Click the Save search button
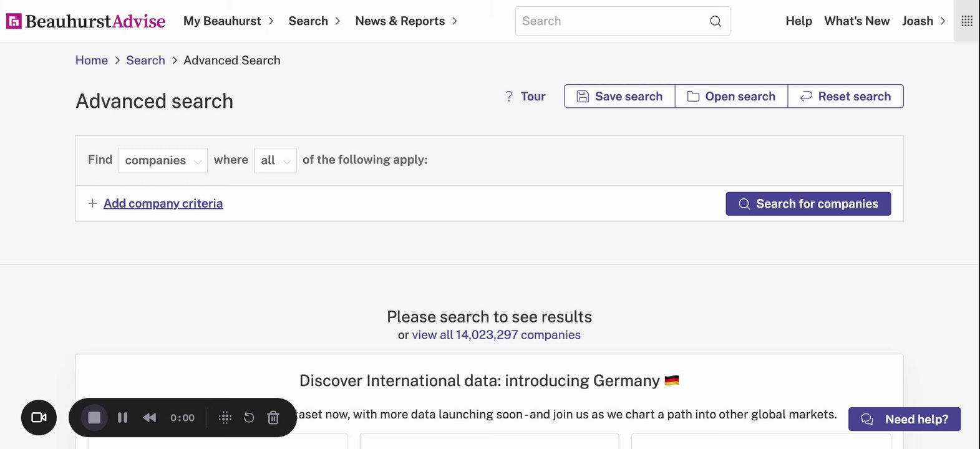 pos(619,97)
